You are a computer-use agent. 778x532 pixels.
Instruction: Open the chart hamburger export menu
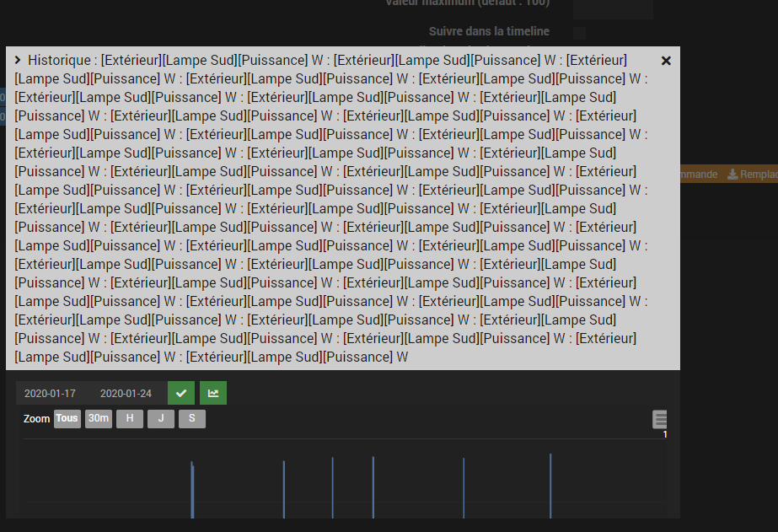pos(660,419)
